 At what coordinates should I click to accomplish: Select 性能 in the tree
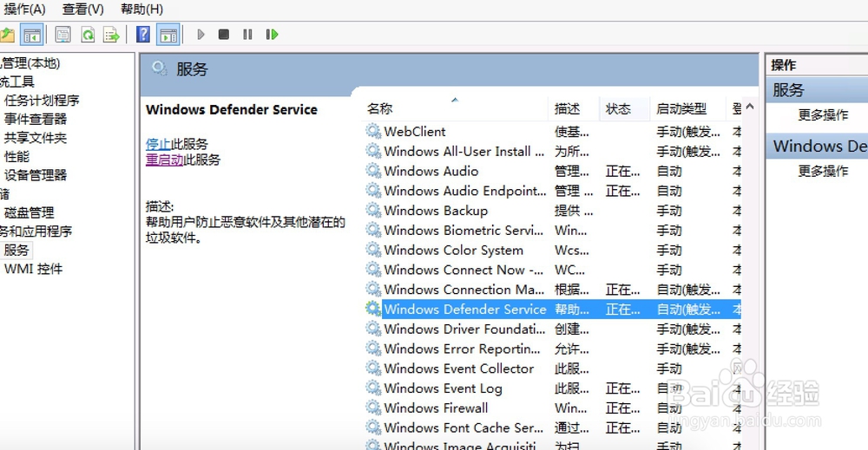(x=16, y=156)
